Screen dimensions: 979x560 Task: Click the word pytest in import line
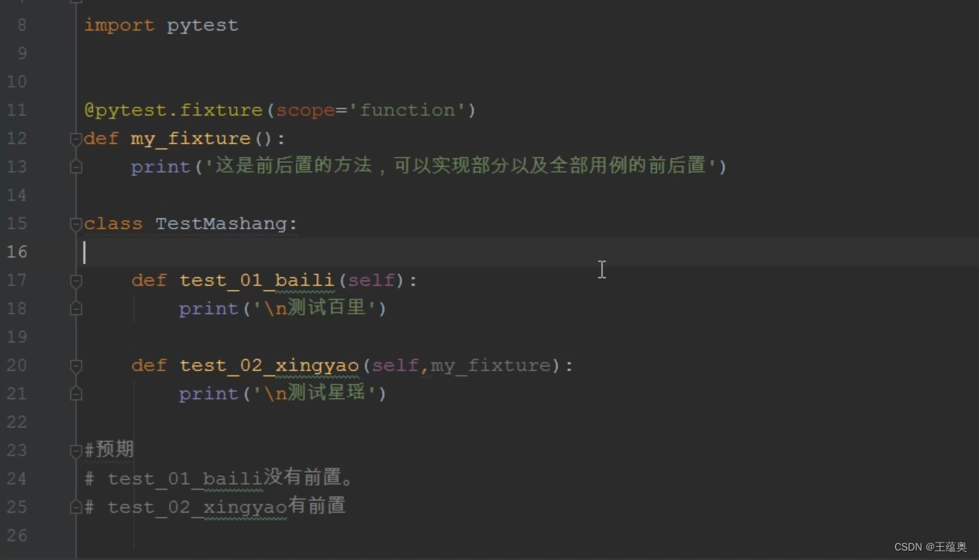202,25
